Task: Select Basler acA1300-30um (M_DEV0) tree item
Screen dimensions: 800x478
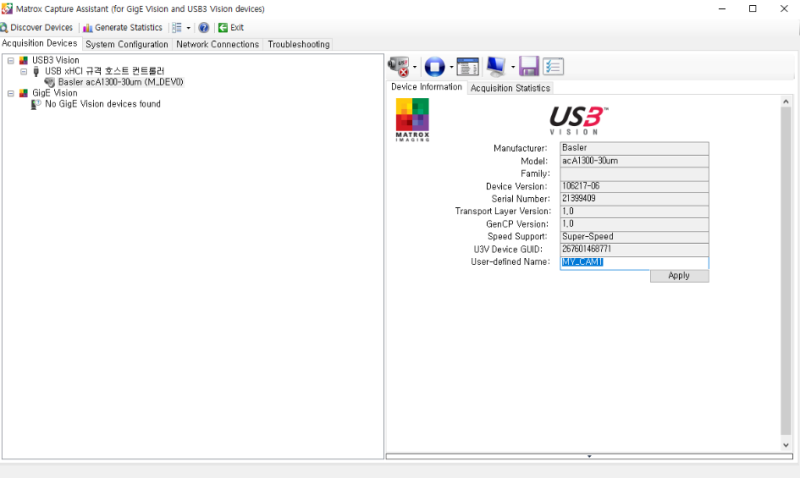Action: 120,82
